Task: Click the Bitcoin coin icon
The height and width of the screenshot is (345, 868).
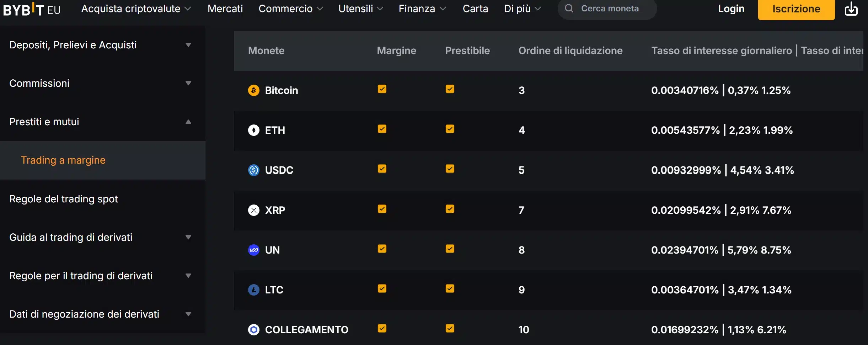Action: click(x=253, y=90)
